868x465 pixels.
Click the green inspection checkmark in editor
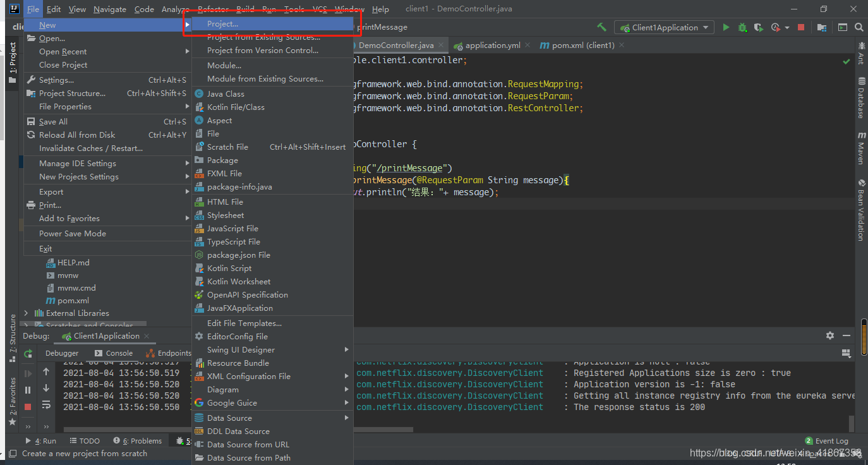point(847,61)
